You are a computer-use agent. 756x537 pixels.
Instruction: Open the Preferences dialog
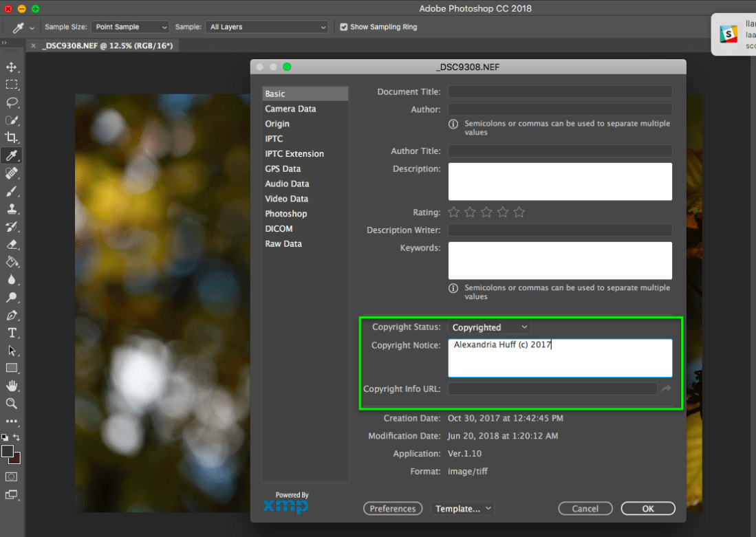(393, 508)
